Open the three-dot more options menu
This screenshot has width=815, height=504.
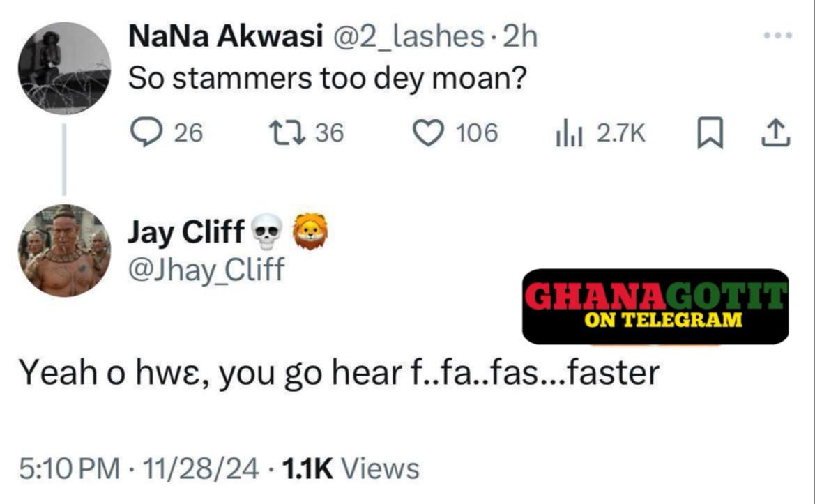tap(777, 36)
